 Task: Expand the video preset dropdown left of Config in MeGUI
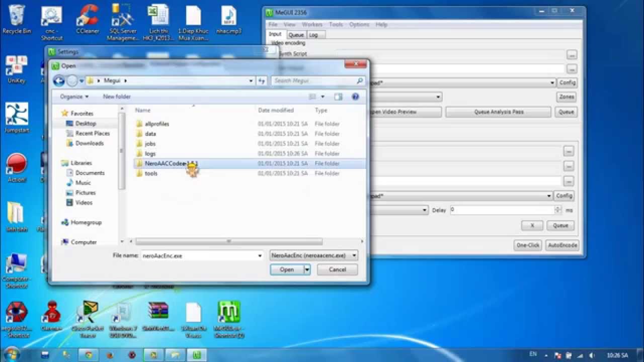(552, 82)
